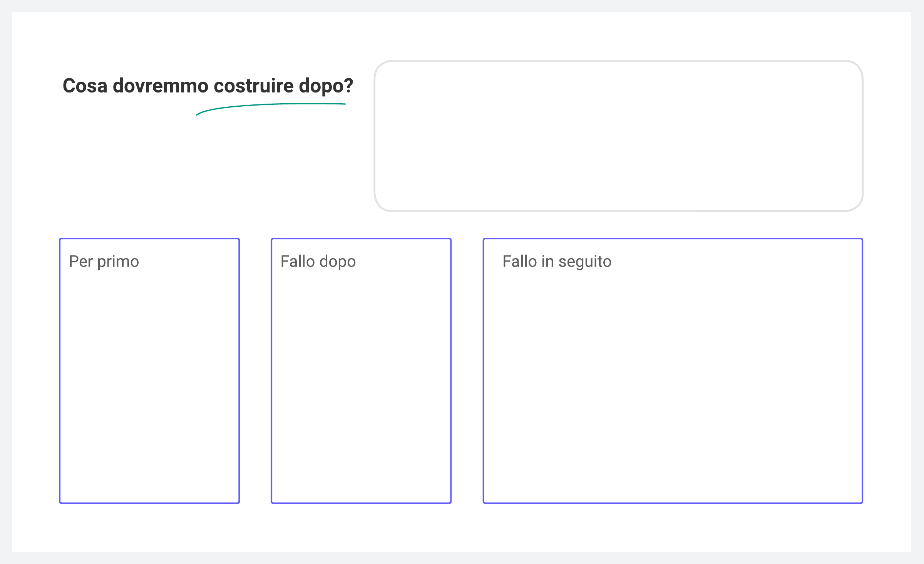Click the word dopo? in the heading
The width and height of the screenshot is (924, 564).
pyautogui.click(x=326, y=86)
